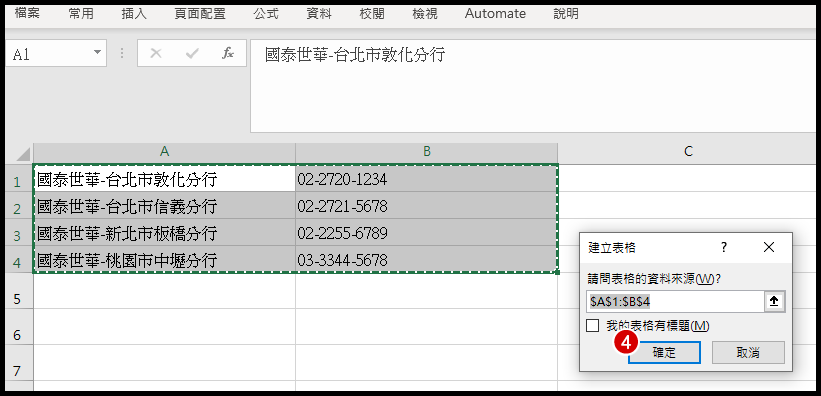Click cell 國泰世華-新北市板橋分行
This screenshot has width=821, height=396.
pos(164,233)
